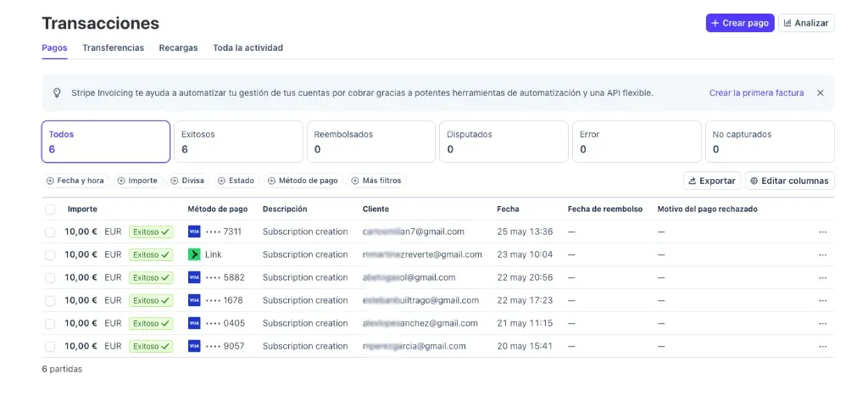Click the Visa icon for card 0405
868x407 pixels.
click(194, 323)
